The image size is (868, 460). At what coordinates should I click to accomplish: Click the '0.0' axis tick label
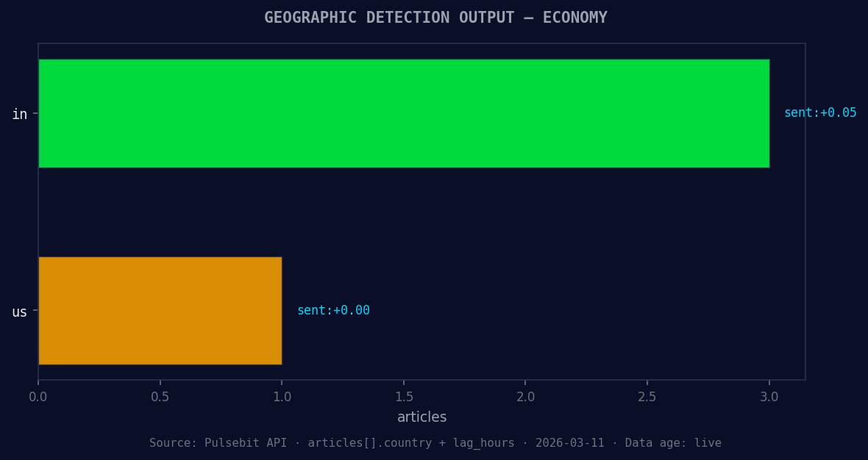39,395
